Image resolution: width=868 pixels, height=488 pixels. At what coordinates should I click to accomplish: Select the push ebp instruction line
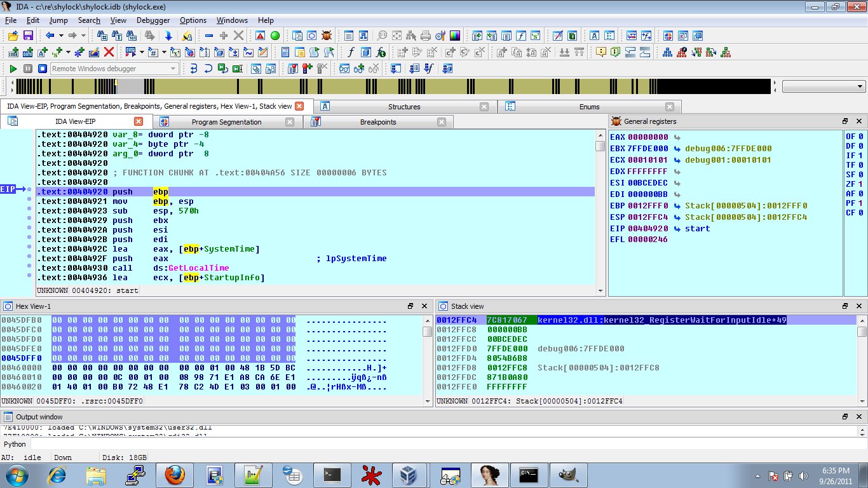[315, 192]
